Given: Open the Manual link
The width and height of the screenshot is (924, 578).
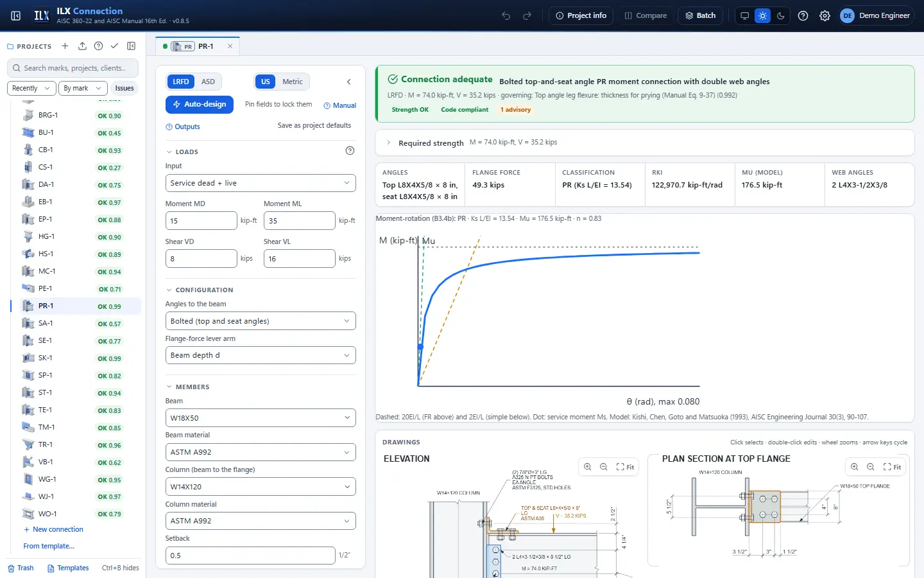Looking at the screenshot, I should (x=340, y=105).
